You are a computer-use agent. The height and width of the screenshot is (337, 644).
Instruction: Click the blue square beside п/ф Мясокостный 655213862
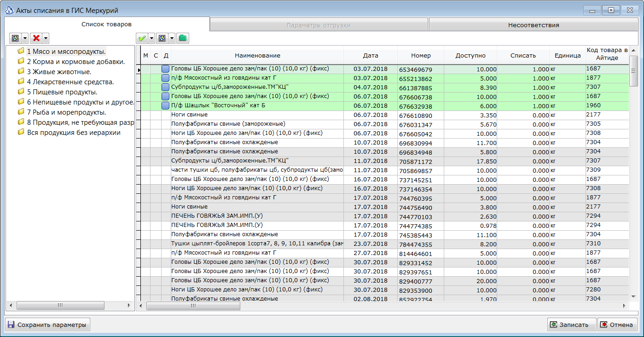(x=166, y=78)
